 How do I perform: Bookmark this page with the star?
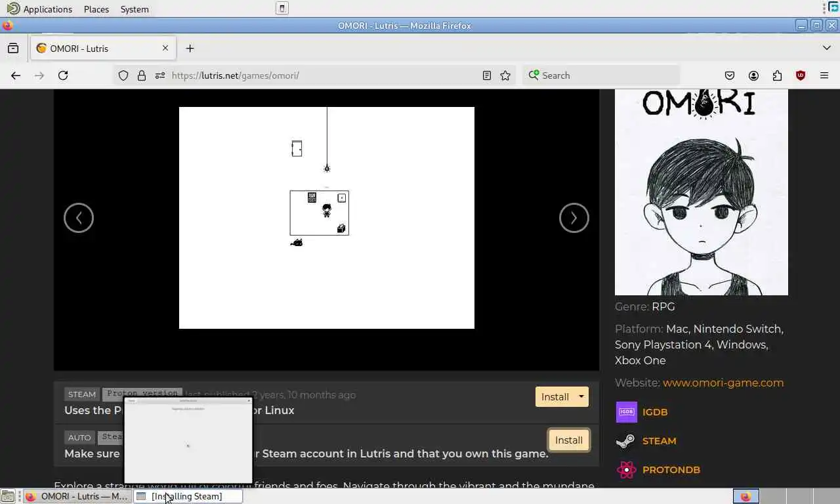[x=505, y=75]
